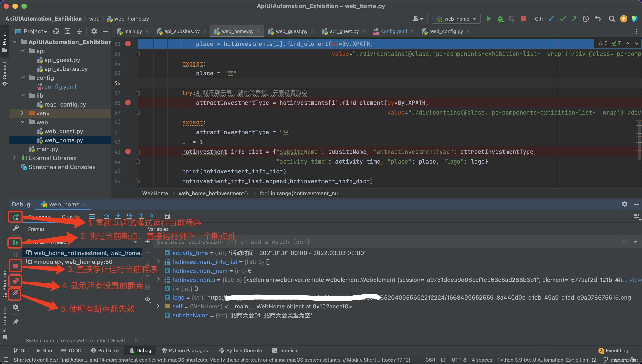This screenshot has width=642, height=364.
Task: Toggle the breakpoint on line 38
Action: (x=128, y=103)
